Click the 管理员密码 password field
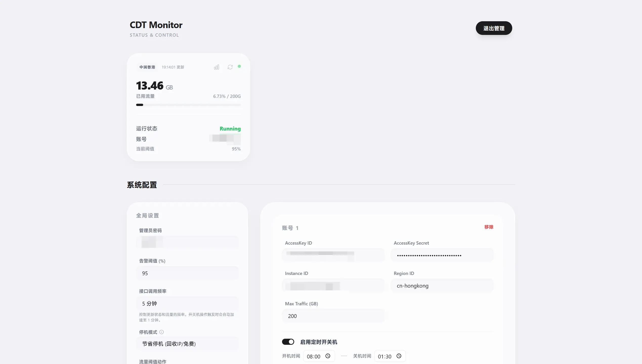The height and width of the screenshot is (364, 642). (x=188, y=242)
